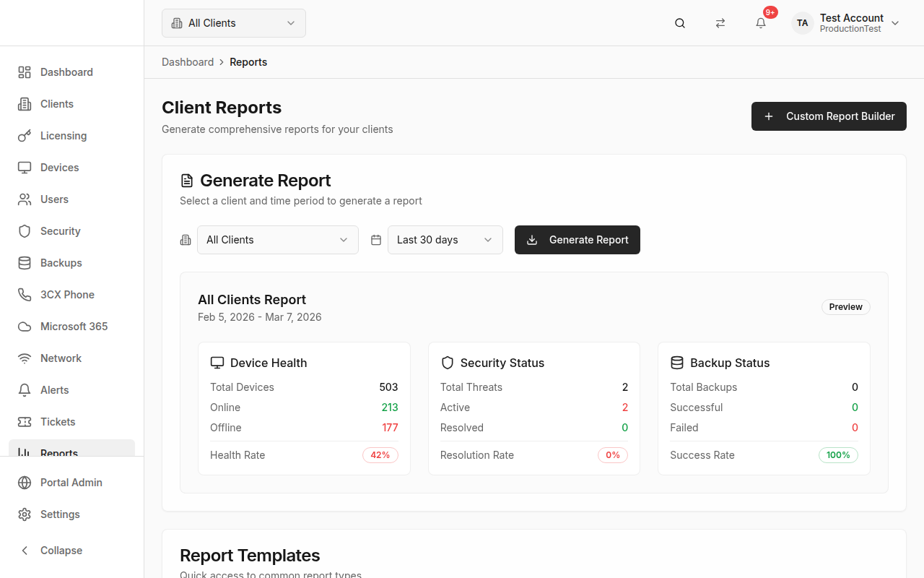Viewport: 924px width, 578px height.
Task: Click the date range Feb 5, 2026 - Mar 7, 2026
Action: [260, 317]
